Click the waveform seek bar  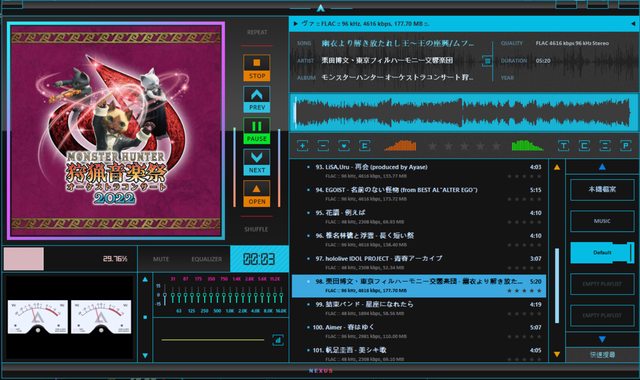point(464,113)
